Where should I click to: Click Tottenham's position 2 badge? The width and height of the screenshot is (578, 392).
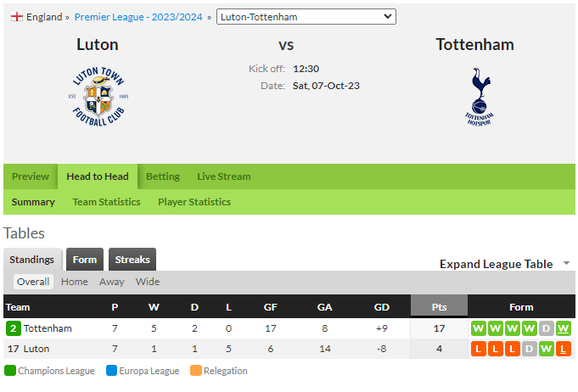[x=14, y=328]
